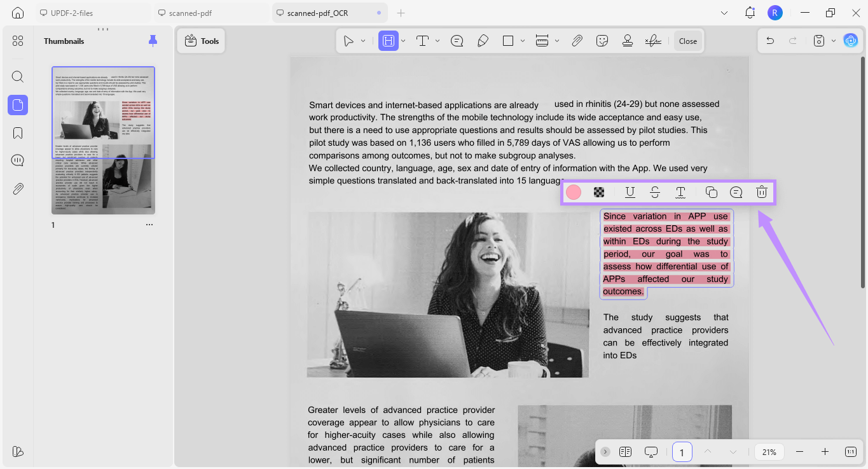Open the Text tool dropdown arrow
The width and height of the screenshot is (868, 469).
(x=436, y=40)
